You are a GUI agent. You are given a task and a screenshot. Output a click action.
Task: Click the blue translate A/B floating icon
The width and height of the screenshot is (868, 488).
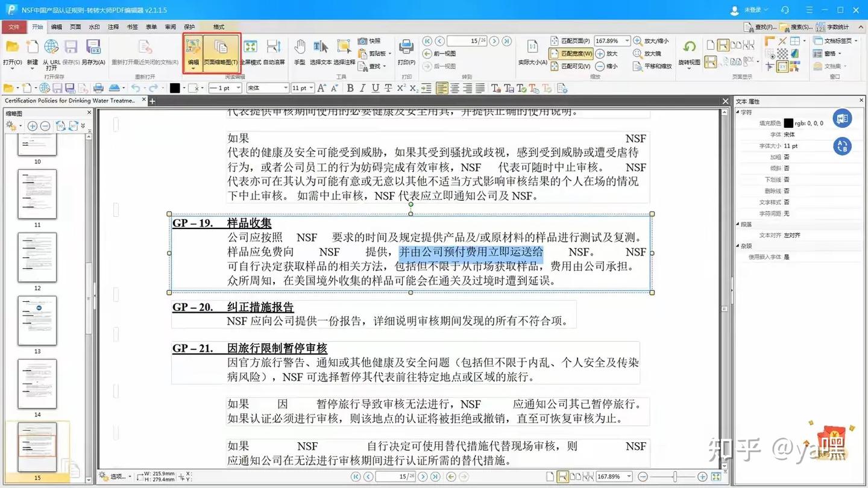point(842,146)
